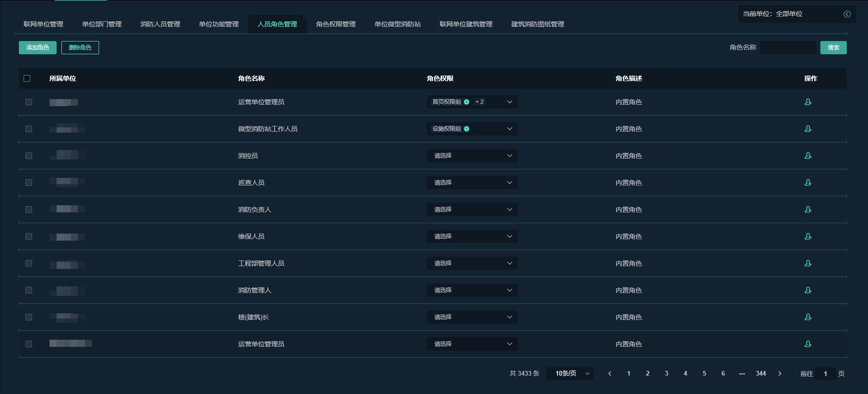Click the 工程部管理人员 role name cell
The image size is (868, 394).
point(261,263)
